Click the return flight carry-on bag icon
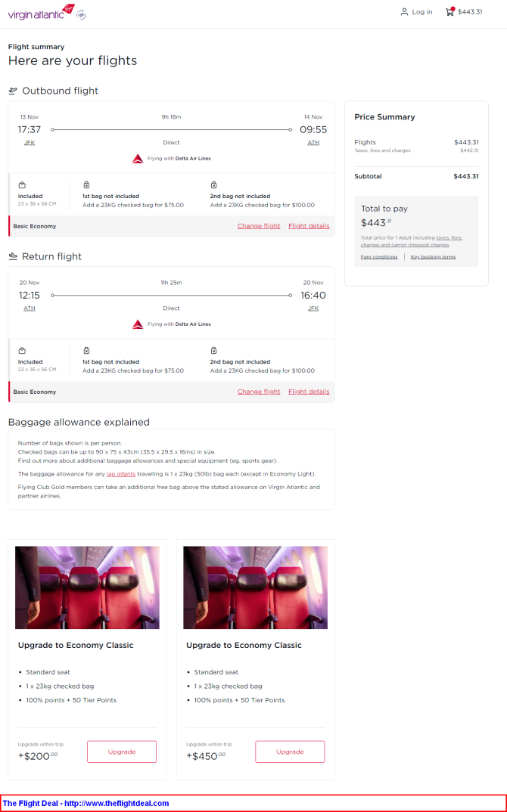507x812 pixels. 22,351
